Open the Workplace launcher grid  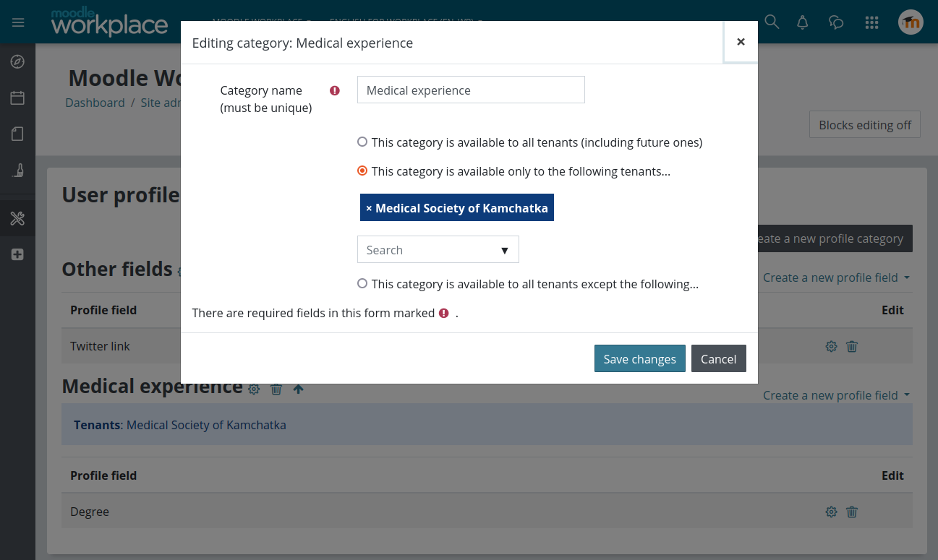pyautogui.click(x=871, y=22)
